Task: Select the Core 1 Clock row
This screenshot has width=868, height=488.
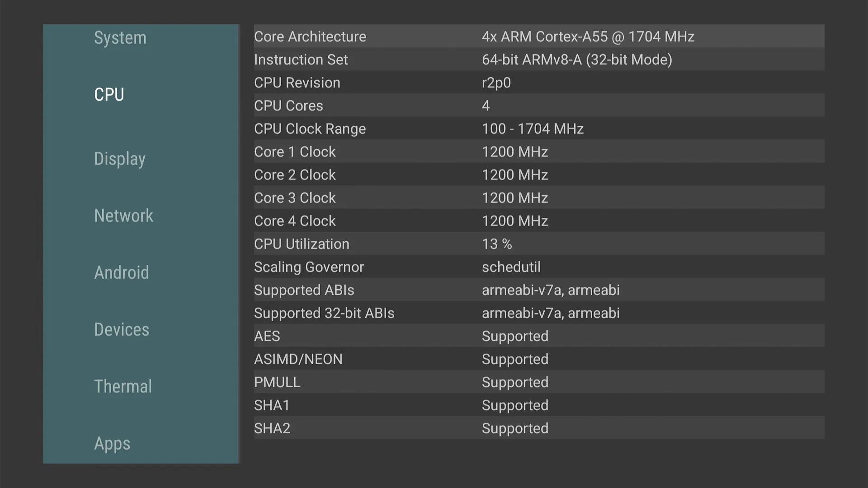Action: point(538,152)
